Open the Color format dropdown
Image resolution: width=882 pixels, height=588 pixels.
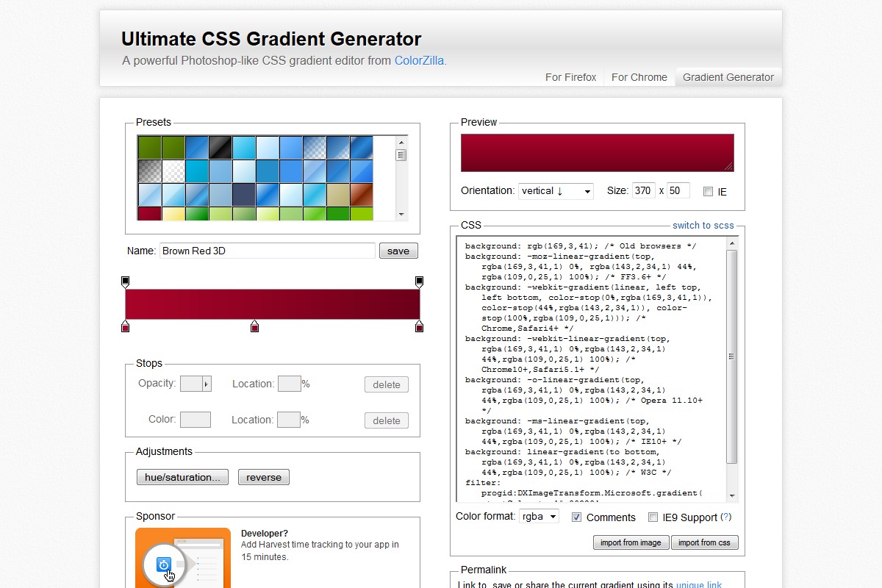click(539, 517)
